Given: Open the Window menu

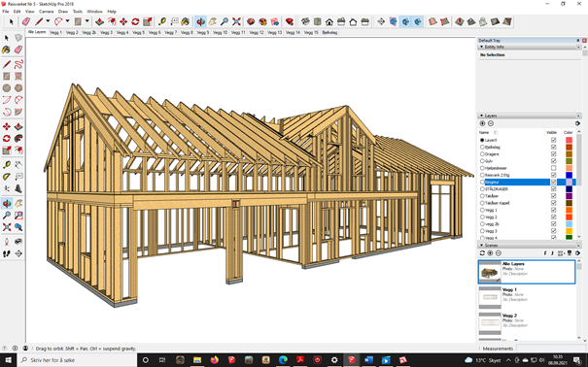Looking at the screenshot, I should (x=94, y=12).
